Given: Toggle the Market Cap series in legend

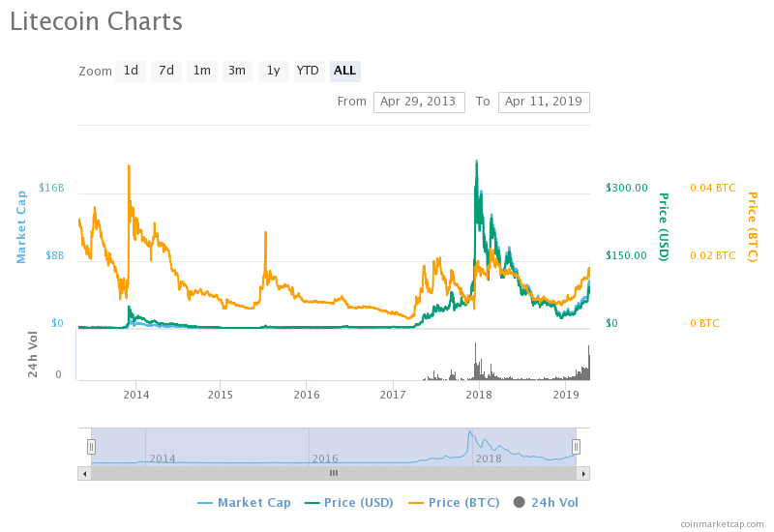Looking at the screenshot, I should click(244, 502).
